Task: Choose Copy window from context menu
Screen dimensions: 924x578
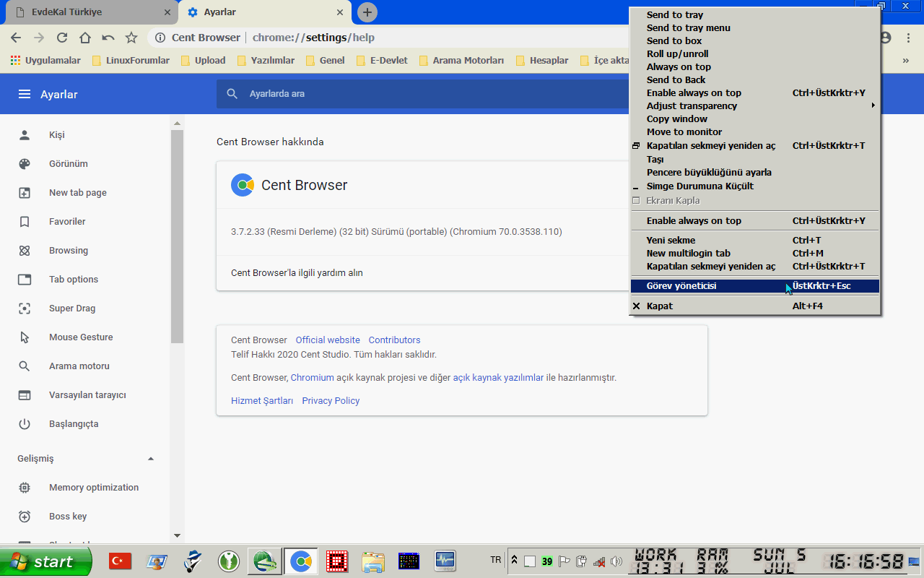Action: click(x=755, y=119)
